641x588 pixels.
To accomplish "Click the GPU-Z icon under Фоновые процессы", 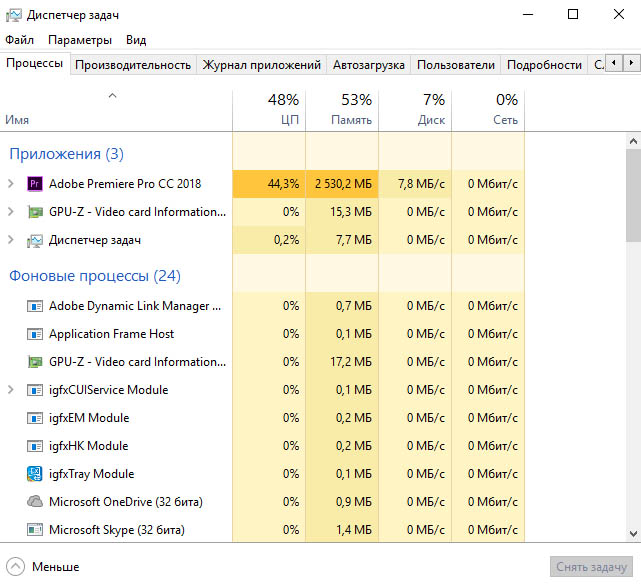I will [35, 362].
